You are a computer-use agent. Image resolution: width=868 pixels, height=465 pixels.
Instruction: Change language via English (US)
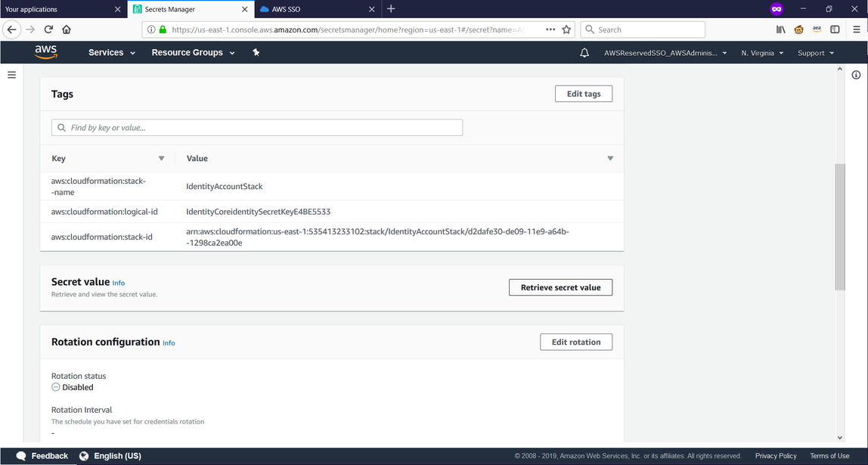click(x=117, y=456)
